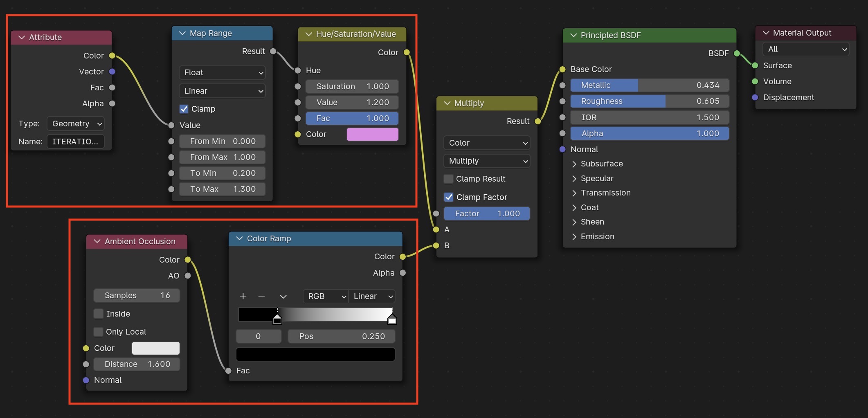Viewport: 868px width, 418px height.
Task: Remove the active Color Ramp stop
Action: pos(262,296)
